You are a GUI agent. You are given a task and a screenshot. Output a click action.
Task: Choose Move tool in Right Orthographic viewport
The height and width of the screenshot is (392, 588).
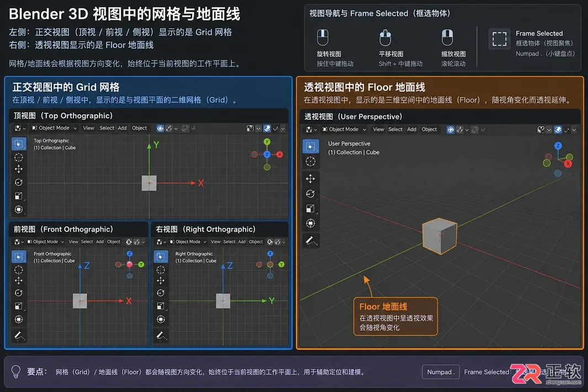[x=161, y=281]
